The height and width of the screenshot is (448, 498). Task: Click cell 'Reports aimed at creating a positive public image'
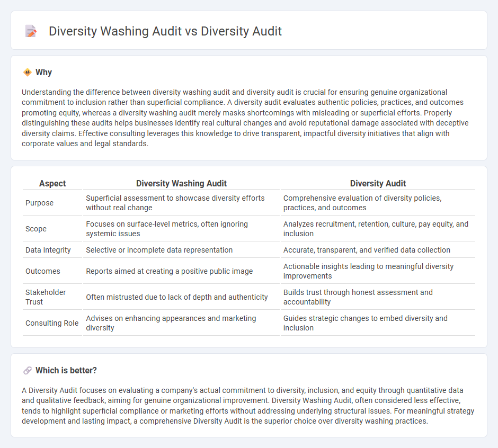pos(181,271)
